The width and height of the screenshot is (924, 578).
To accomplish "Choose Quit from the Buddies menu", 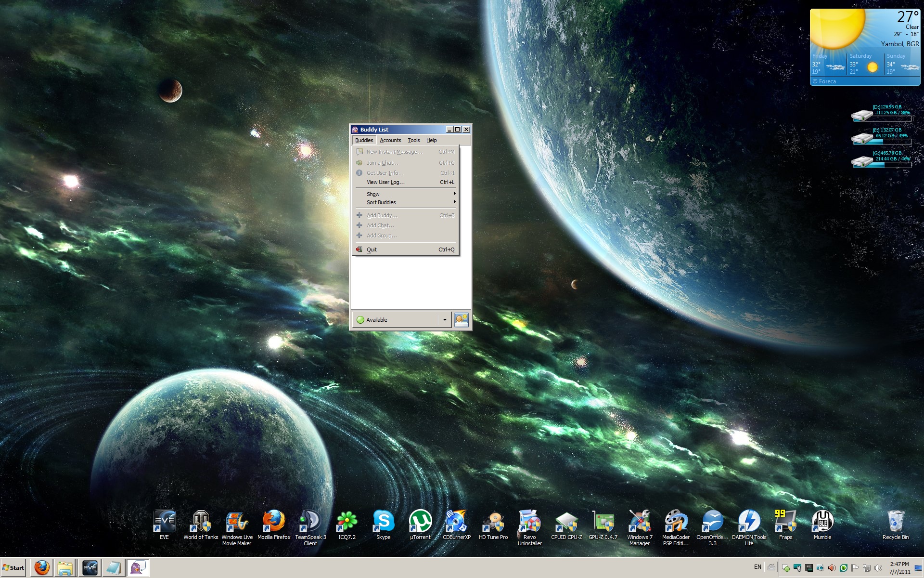I will tap(372, 250).
